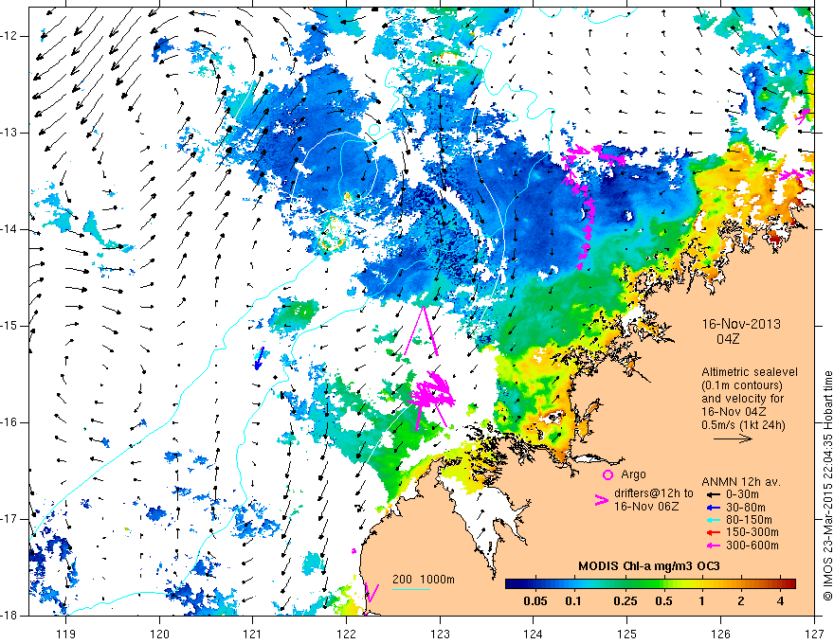Select the '300-600m' depth label

click(752, 546)
